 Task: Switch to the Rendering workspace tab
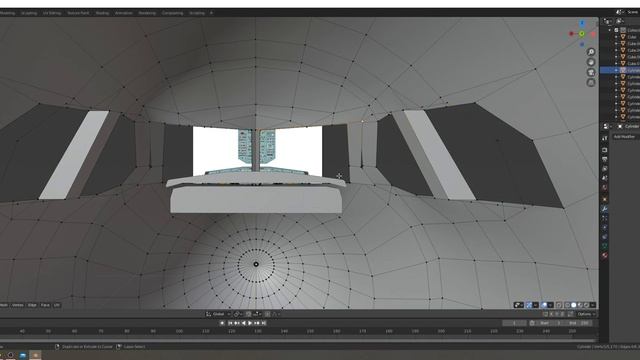pos(147,13)
